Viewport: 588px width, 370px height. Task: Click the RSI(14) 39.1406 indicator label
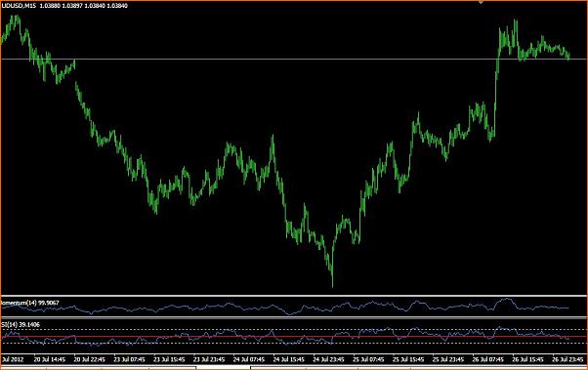point(21,325)
